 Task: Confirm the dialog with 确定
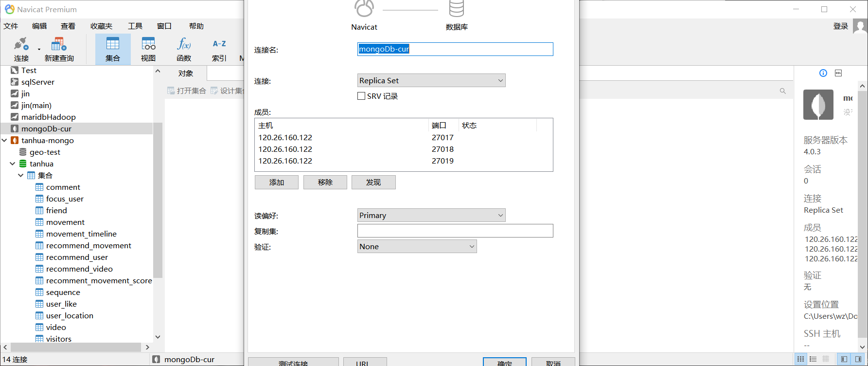(505, 362)
